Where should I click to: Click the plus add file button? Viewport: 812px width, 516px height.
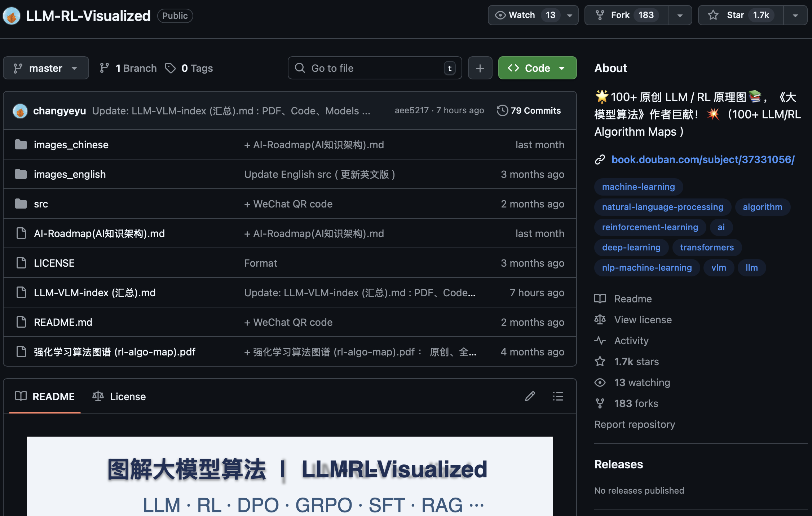pos(480,68)
